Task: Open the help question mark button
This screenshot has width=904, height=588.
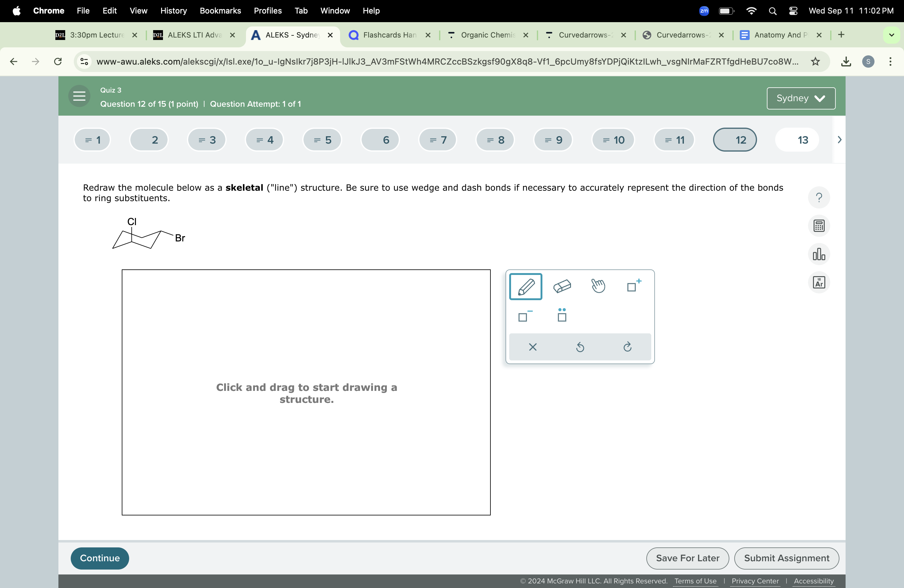Action: [819, 197]
